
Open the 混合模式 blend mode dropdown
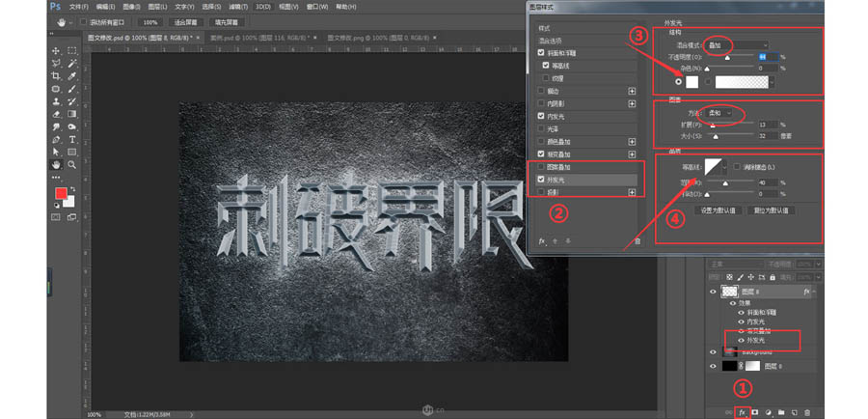point(737,44)
